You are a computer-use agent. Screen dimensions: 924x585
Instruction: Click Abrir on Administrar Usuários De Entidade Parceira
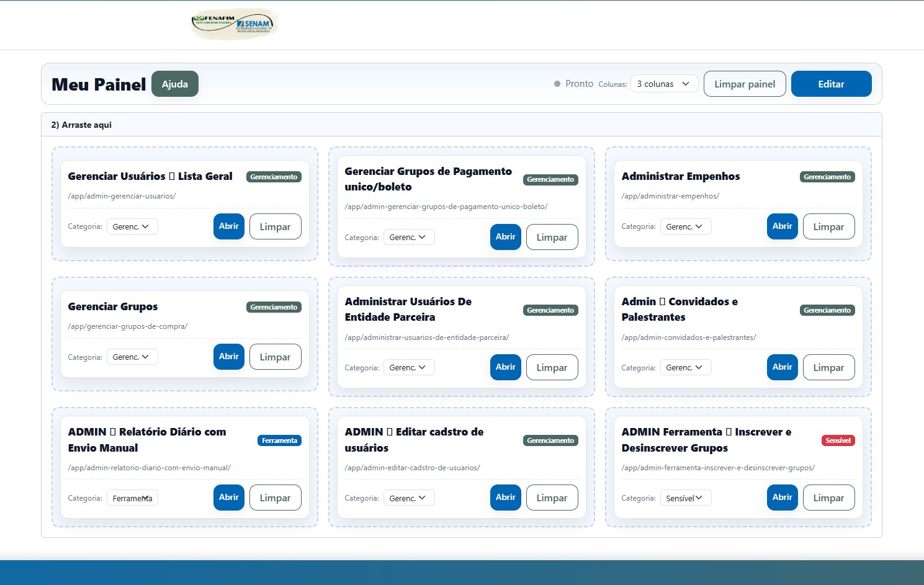tap(505, 367)
